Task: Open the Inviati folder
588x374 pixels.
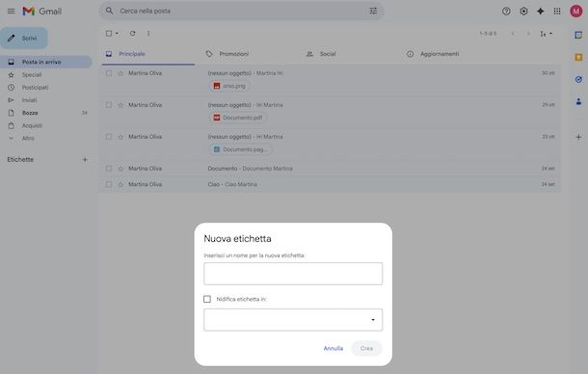Action: click(45, 100)
